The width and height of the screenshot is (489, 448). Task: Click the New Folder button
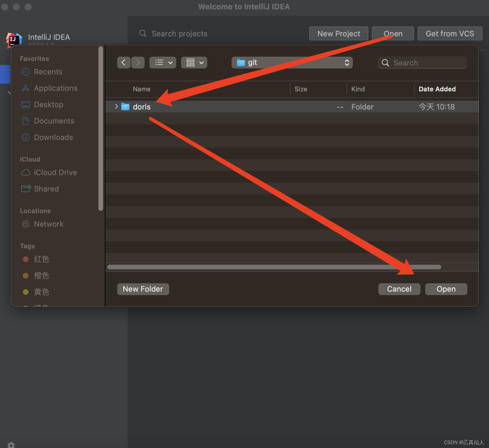(x=143, y=289)
